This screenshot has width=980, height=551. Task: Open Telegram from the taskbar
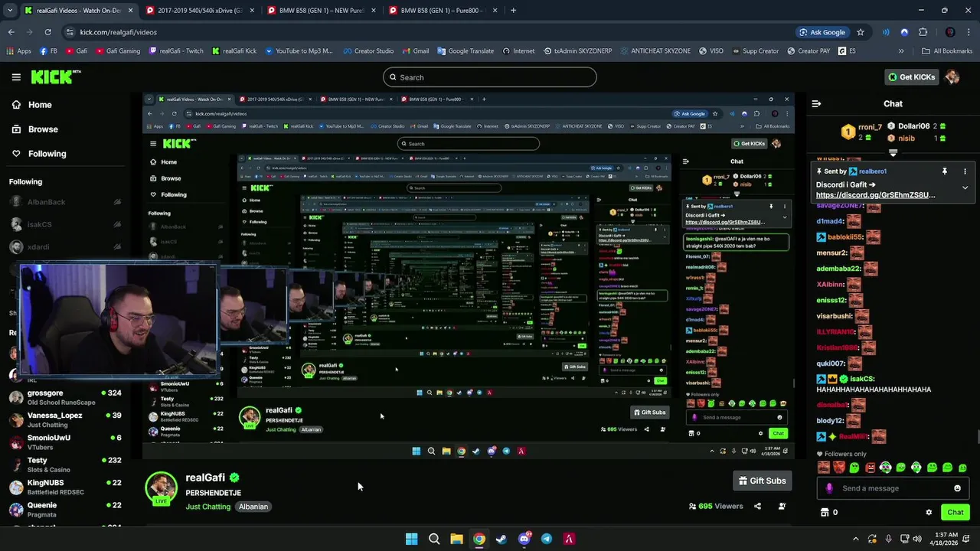pyautogui.click(x=547, y=539)
